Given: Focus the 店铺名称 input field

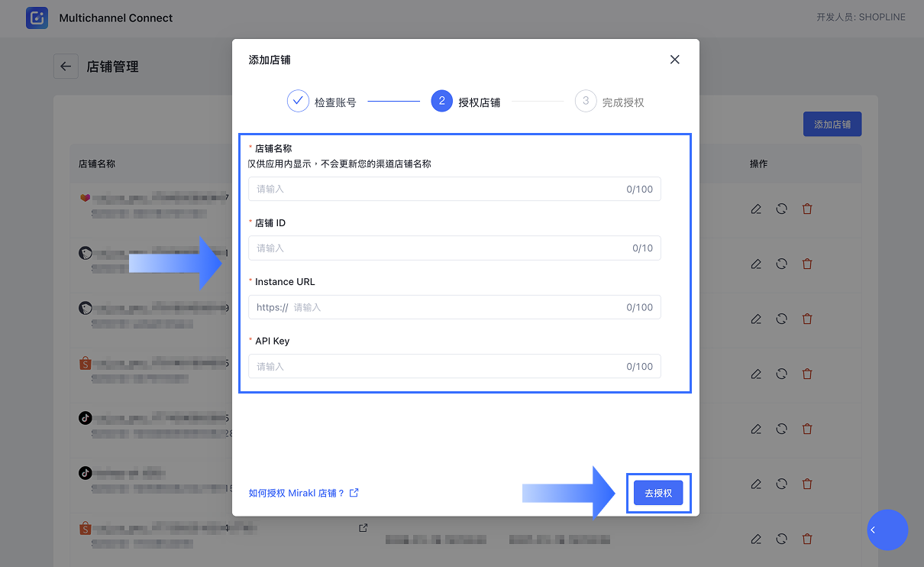Looking at the screenshot, I should [454, 189].
